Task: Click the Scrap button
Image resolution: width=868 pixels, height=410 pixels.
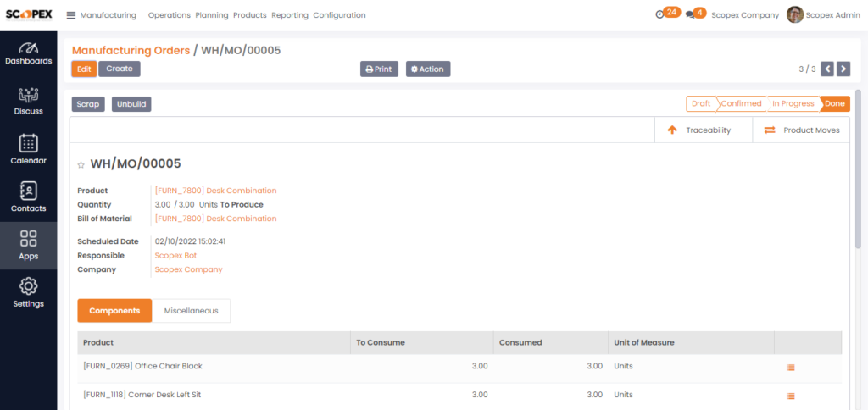Action: [88, 104]
